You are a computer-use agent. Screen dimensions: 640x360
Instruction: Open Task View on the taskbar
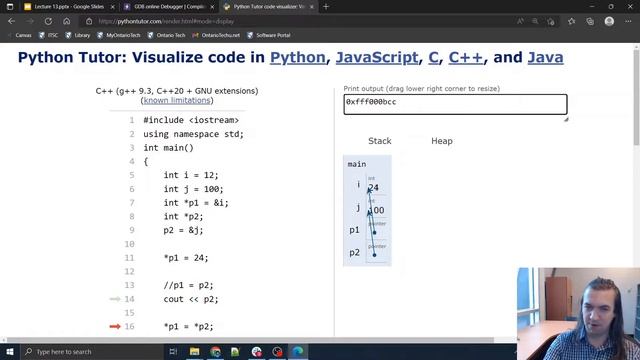click(173, 351)
